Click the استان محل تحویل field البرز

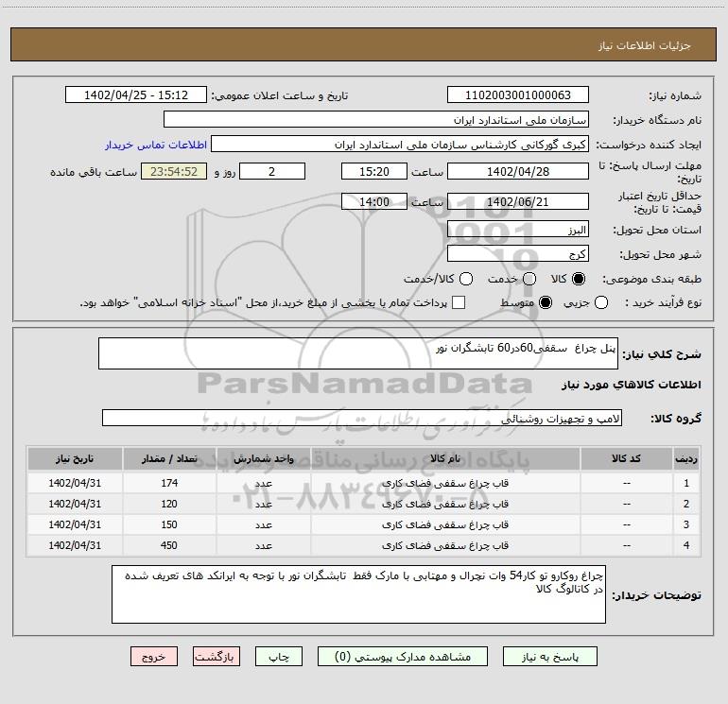pos(518,230)
